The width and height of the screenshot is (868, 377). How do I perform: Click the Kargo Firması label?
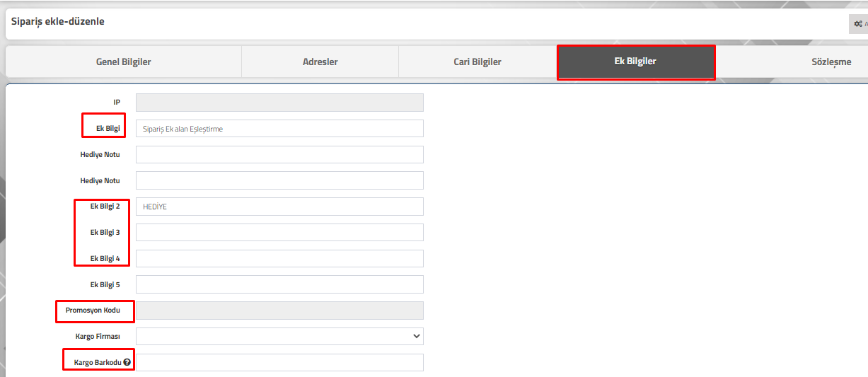(x=97, y=337)
